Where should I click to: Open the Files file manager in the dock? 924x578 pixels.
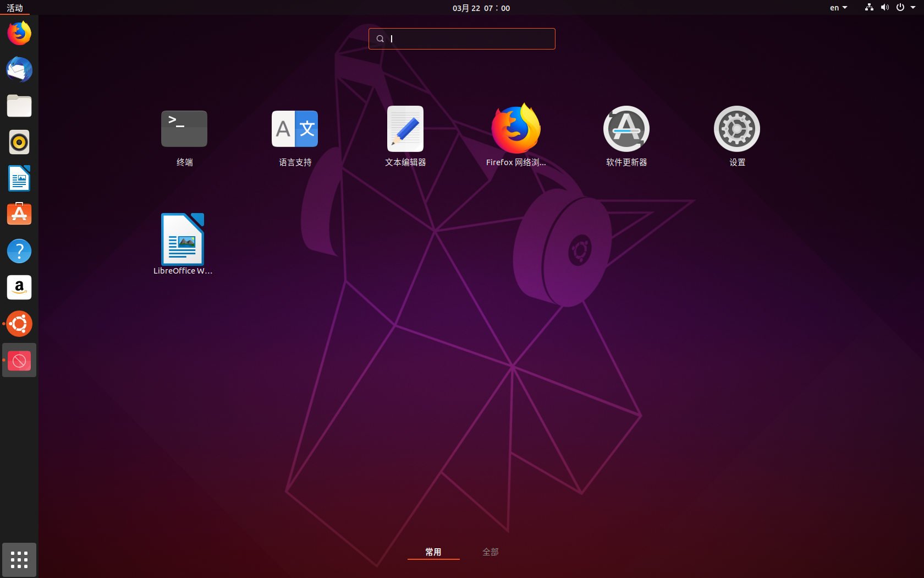[19, 106]
